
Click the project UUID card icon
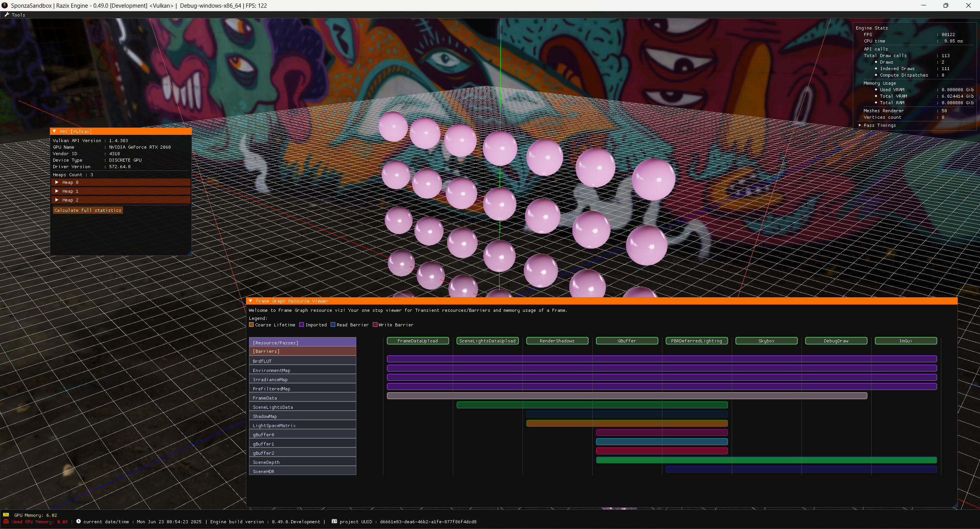coord(334,521)
